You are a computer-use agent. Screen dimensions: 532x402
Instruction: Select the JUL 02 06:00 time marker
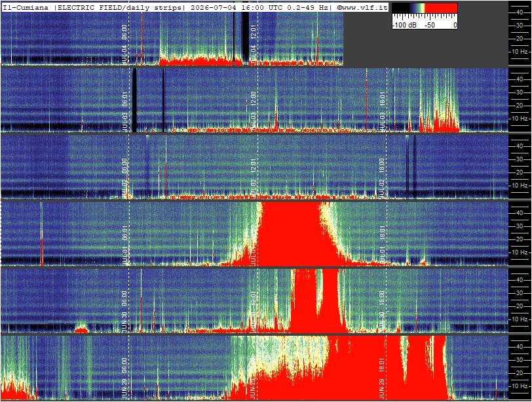pyautogui.click(x=124, y=178)
